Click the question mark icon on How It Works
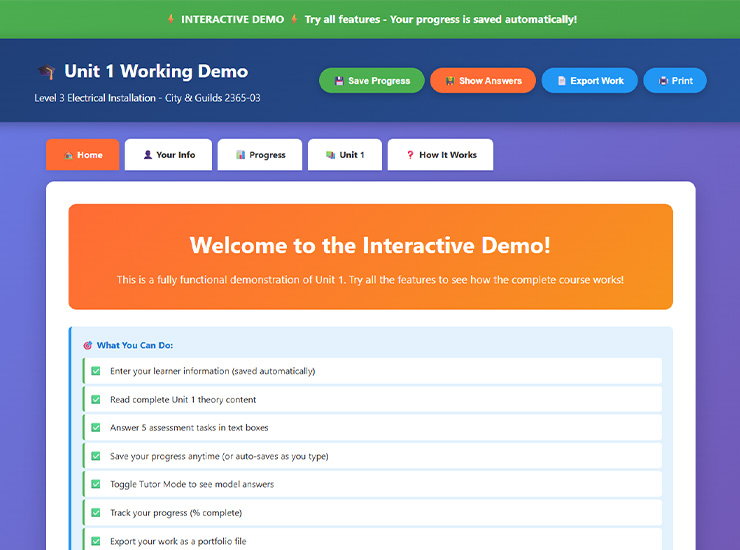This screenshot has height=550, width=740. [410, 155]
